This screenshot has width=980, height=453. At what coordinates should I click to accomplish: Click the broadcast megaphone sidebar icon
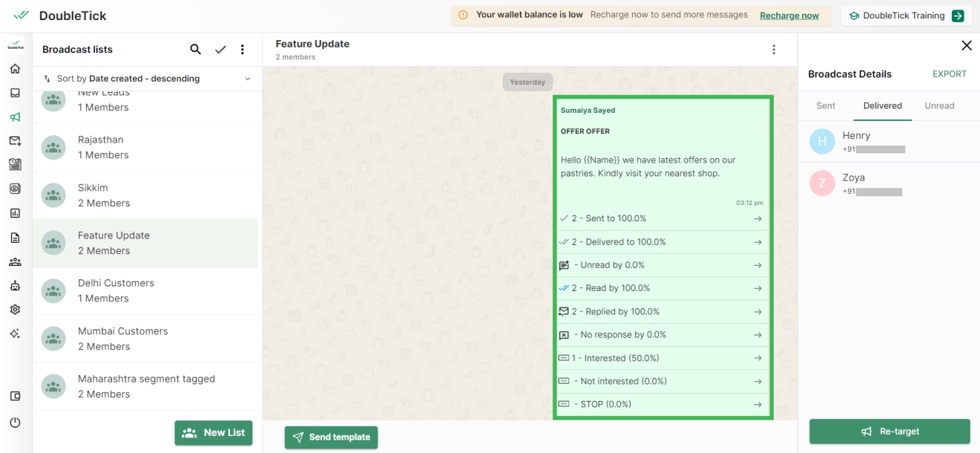pos(15,117)
